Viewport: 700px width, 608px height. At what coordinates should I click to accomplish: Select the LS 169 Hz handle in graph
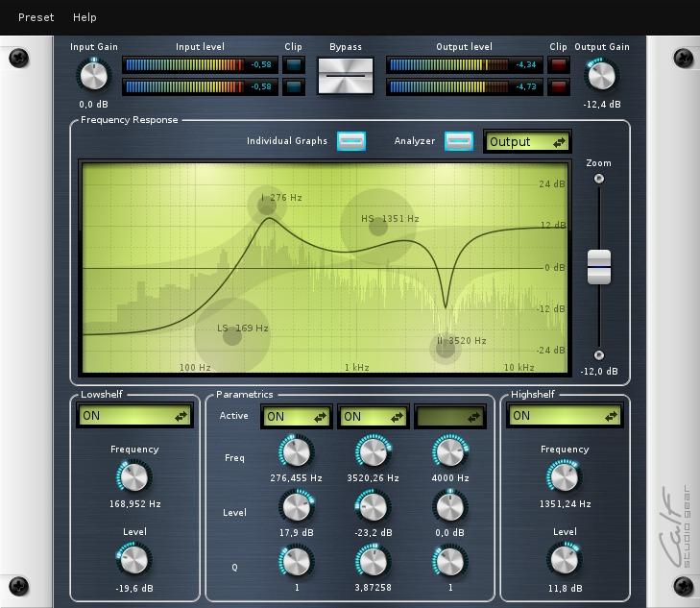pos(232,336)
